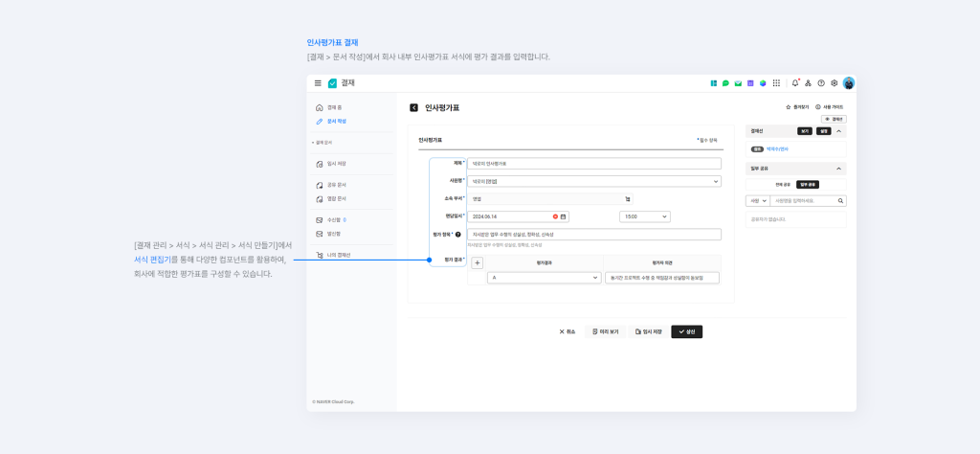This screenshot has width=980, height=454.
Task: Click the 소속 부서 department field
Action: coord(550,199)
